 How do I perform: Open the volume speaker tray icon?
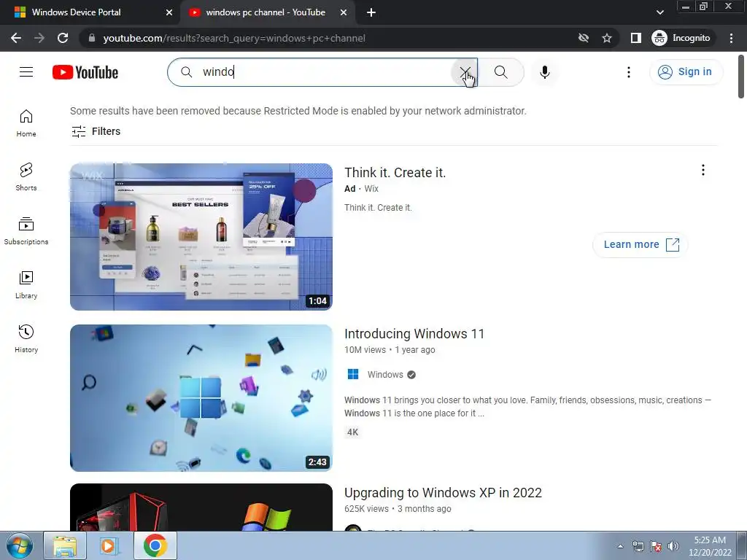click(673, 546)
